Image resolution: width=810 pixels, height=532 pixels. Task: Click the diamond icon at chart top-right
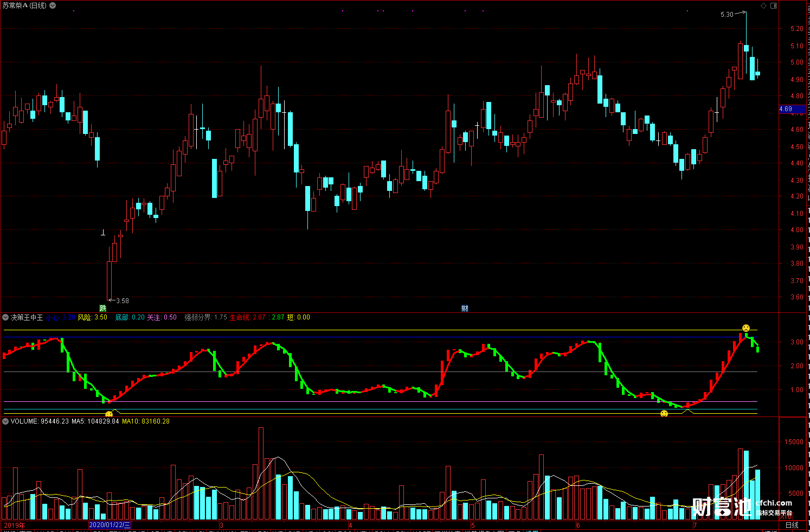(764, 5)
